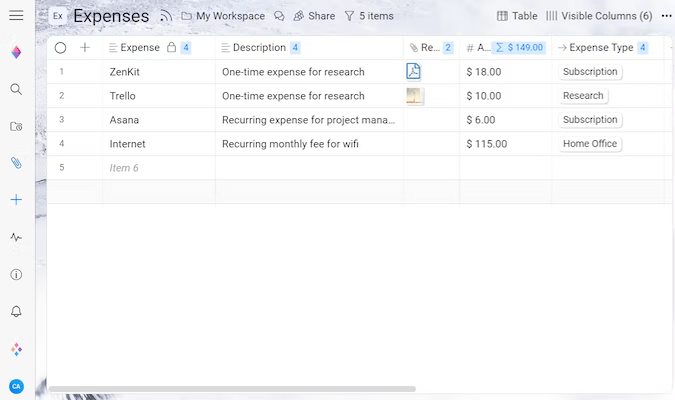Click the search magnifier icon

(x=16, y=89)
